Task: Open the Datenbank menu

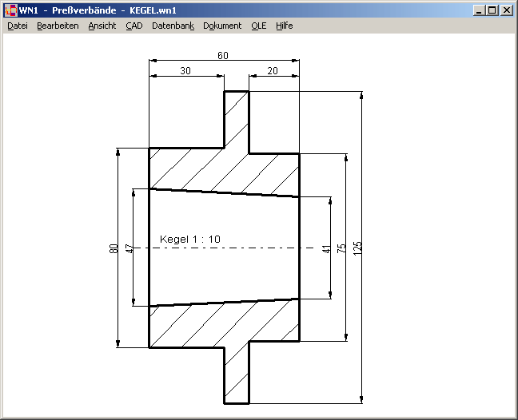Action: click(x=173, y=26)
